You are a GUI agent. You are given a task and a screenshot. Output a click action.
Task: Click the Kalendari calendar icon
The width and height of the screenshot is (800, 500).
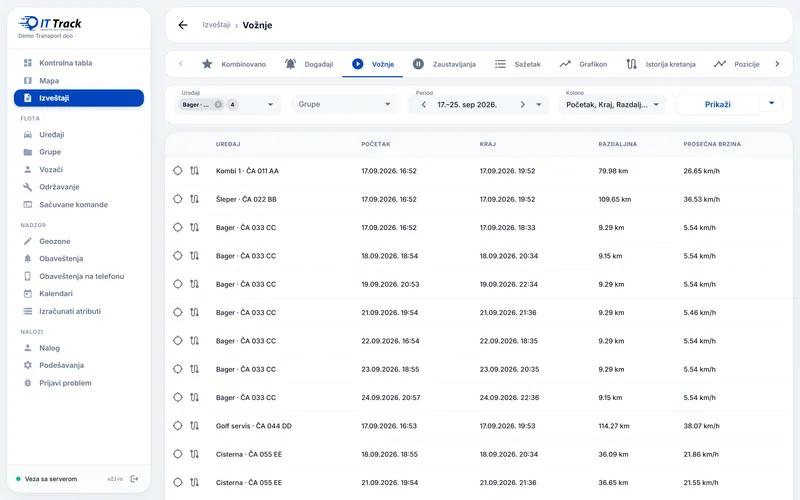tap(28, 293)
